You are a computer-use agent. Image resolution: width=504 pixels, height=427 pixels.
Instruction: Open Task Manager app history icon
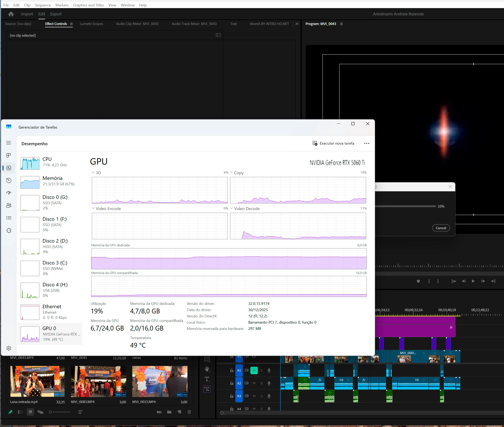coord(9,180)
